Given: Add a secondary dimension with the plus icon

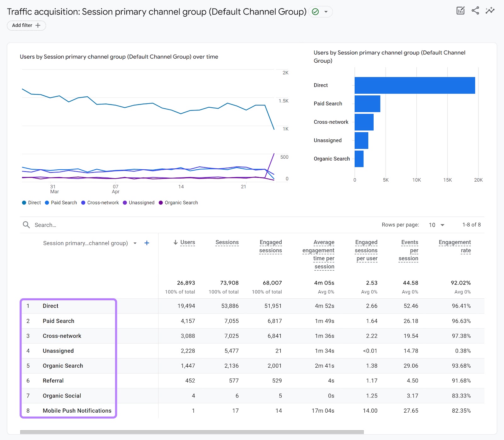Looking at the screenshot, I should click(x=147, y=243).
